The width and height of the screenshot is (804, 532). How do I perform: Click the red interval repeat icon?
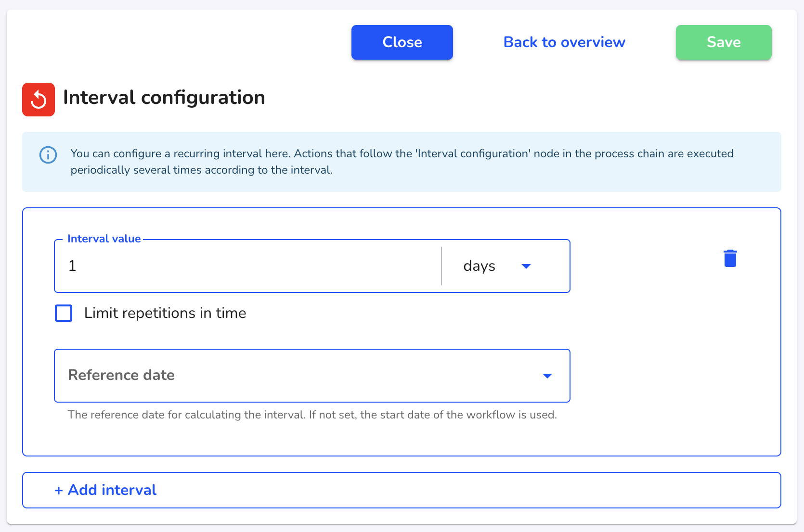click(x=39, y=100)
